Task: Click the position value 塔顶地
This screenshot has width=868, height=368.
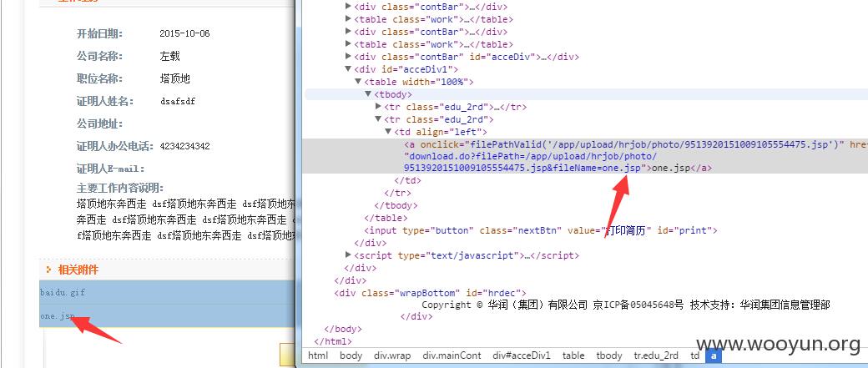Action: point(174,78)
